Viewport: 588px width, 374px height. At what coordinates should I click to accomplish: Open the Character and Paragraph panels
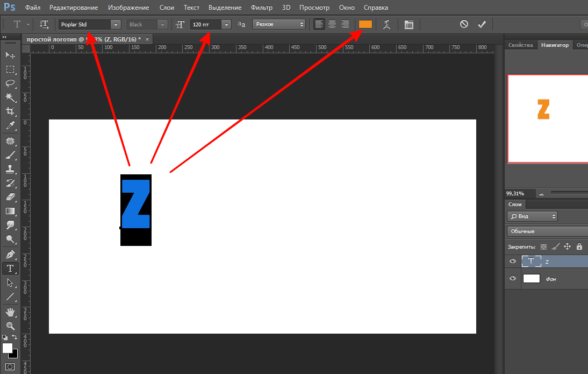tap(408, 24)
